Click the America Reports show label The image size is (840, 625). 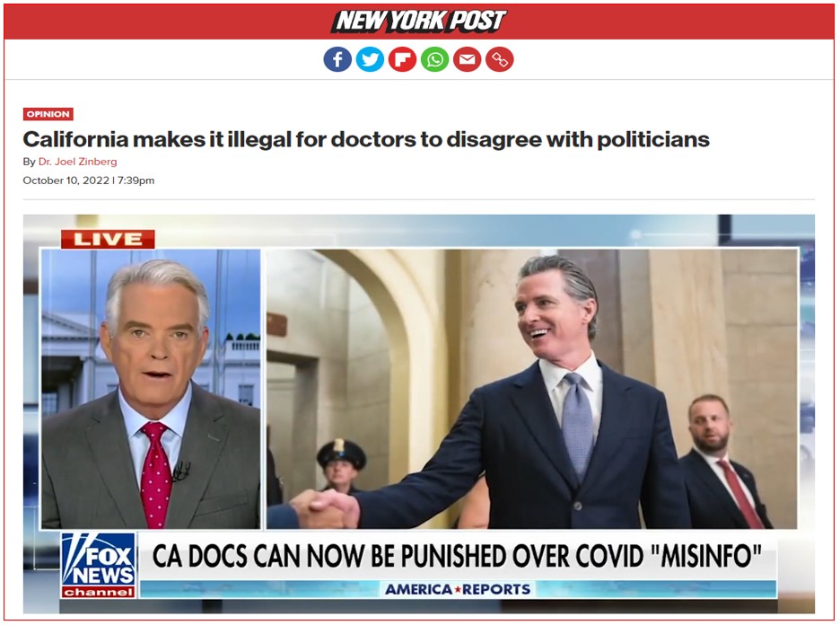(x=458, y=590)
